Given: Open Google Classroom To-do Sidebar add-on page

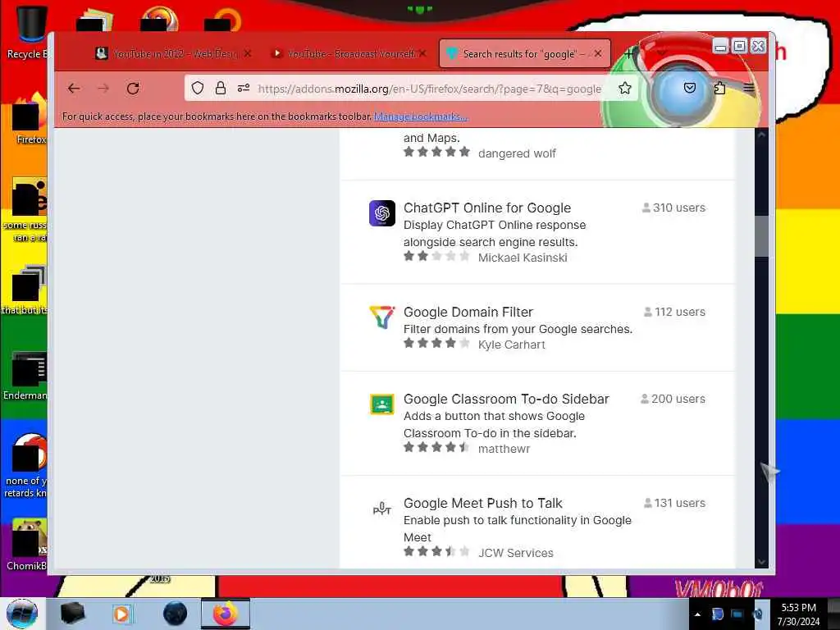Looking at the screenshot, I should (x=506, y=399).
